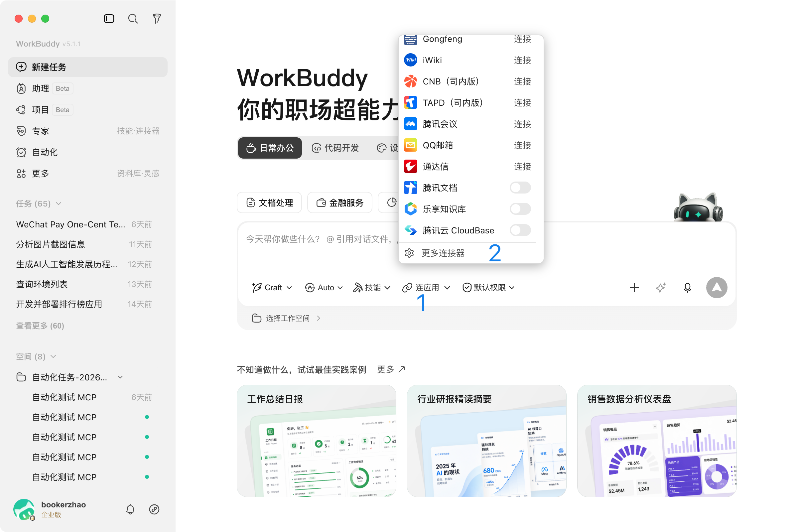The width and height of the screenshot is (798, 532).
Task: Click the link icon beside the bell
Action: coord(154,509)
